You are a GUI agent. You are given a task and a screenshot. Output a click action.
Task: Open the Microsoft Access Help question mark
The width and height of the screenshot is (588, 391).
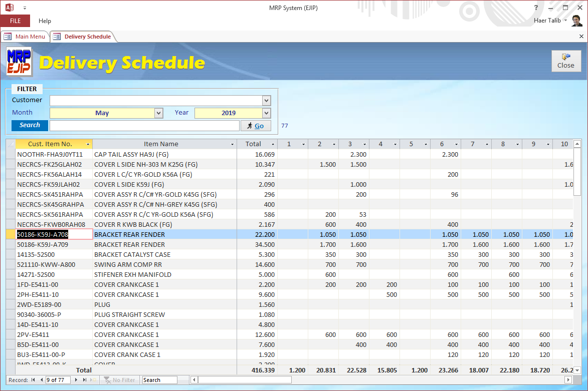coord(536,8)
